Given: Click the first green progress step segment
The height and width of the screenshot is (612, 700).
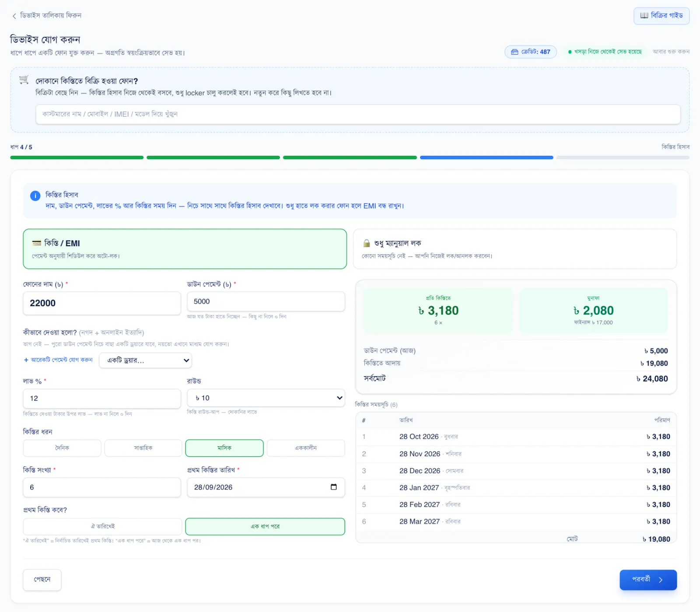Looking at the screenshot, I should pyautogui.click(x=77, y=157).
